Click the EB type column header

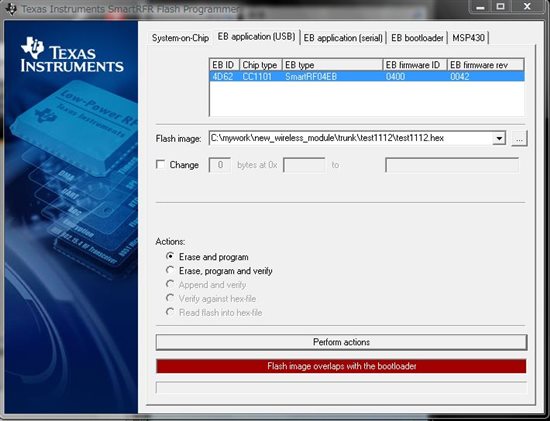pos(332,65)
